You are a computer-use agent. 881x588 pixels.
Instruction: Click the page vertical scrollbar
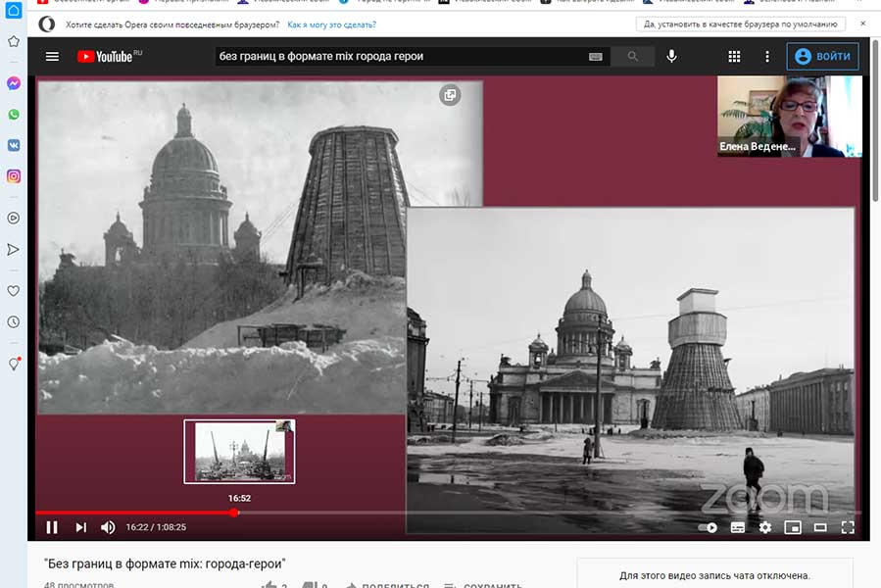[876, 120]
